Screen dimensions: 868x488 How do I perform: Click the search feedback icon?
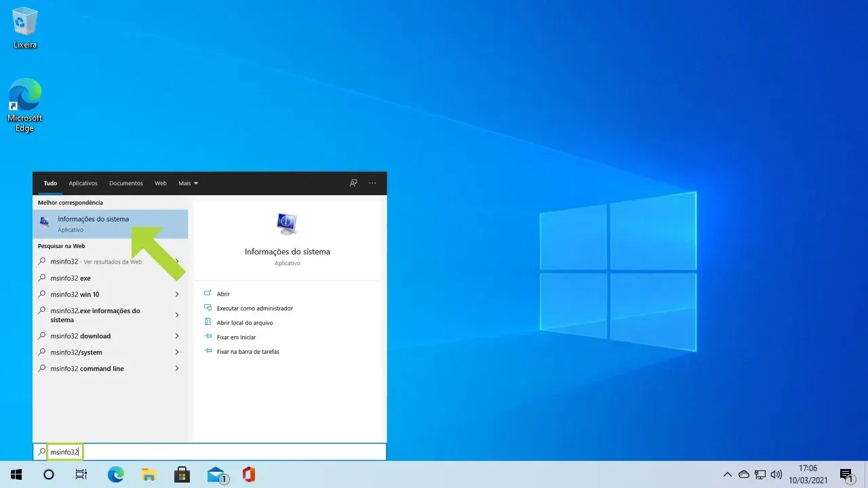353,183
